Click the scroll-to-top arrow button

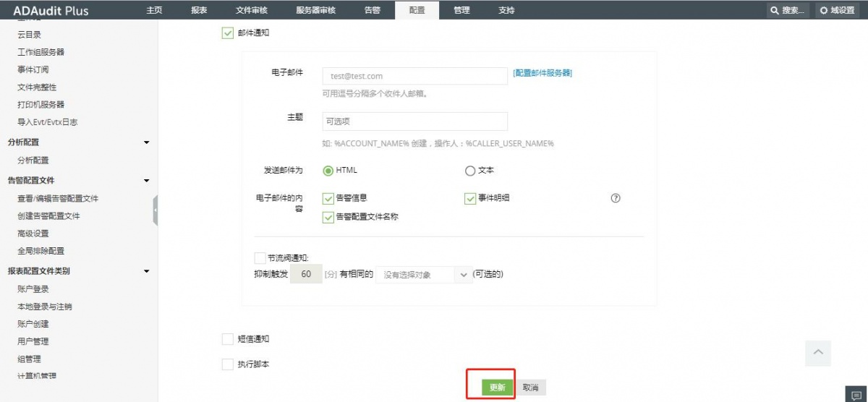click(818, 352)
